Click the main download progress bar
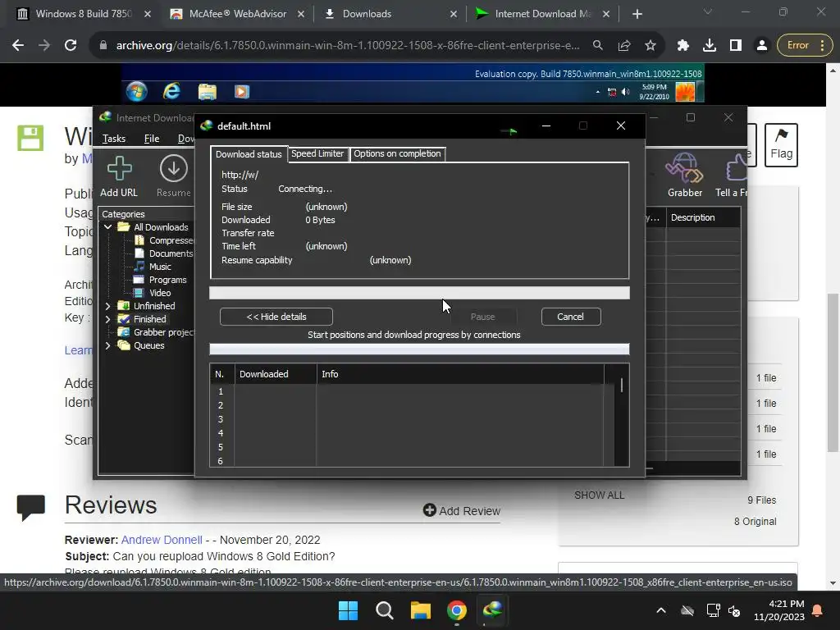This screenshot has height=630, width=840. (x=419, y=293)
